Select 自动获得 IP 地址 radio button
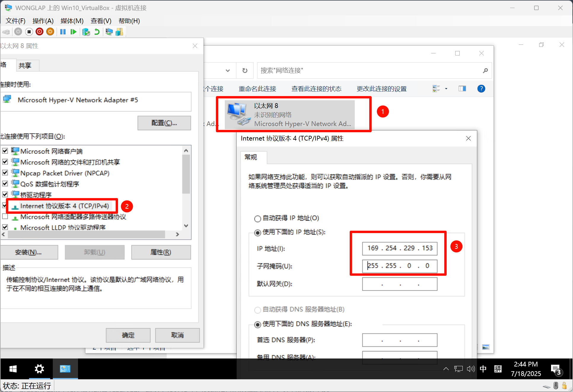Screen dimensions: 573x392 pyautogui.click(x=257, y=219)
